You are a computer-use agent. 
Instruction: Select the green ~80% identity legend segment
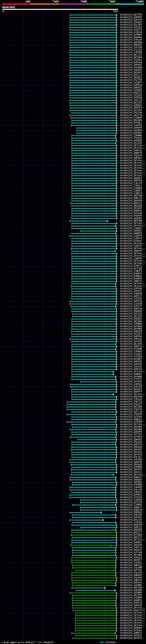[x=101, y=4]
